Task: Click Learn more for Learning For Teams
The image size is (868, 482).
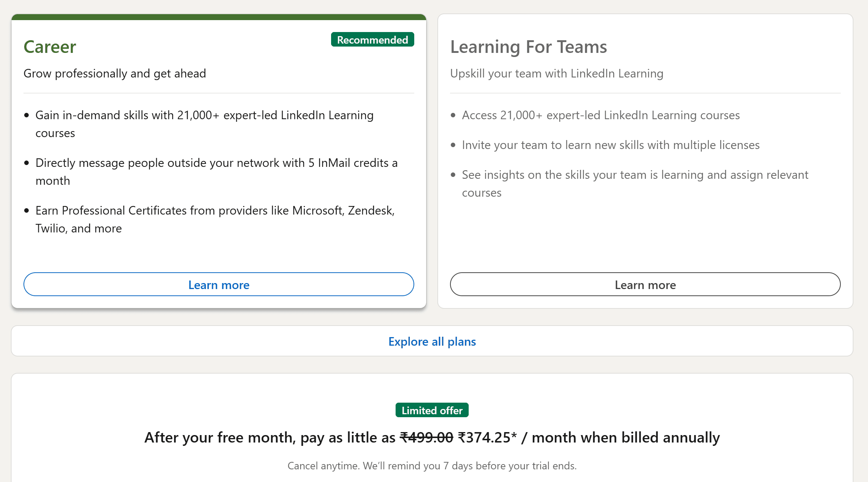Action: [x=645, y=284]
